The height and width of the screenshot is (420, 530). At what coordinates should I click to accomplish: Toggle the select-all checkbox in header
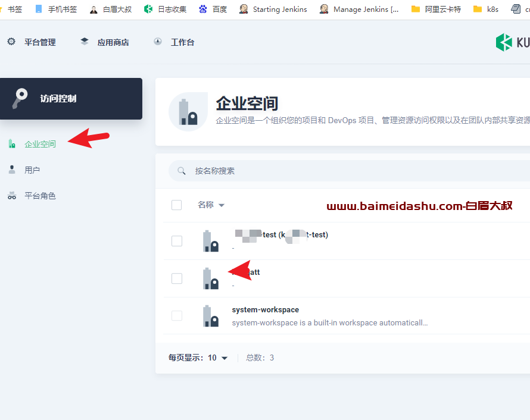176,205
